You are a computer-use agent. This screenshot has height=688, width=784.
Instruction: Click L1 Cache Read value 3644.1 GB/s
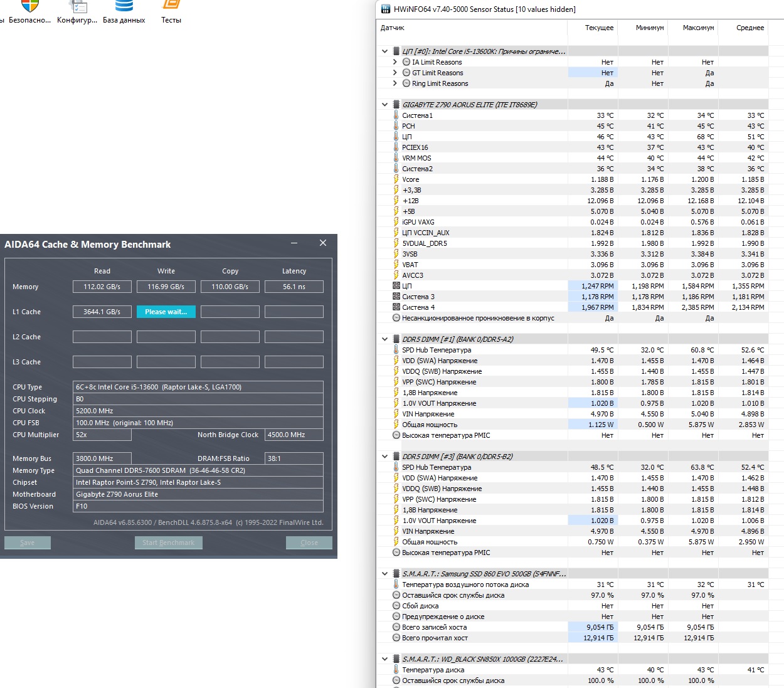tap(102, 312)
